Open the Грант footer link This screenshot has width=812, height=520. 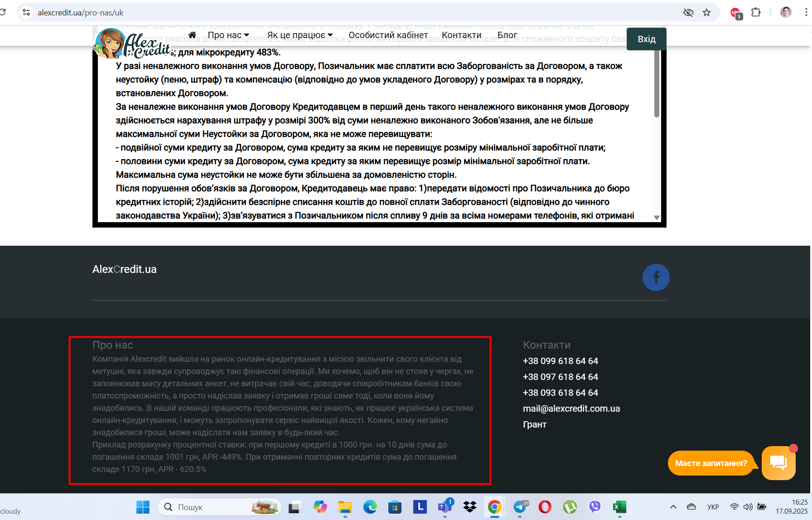coord(535,424)
